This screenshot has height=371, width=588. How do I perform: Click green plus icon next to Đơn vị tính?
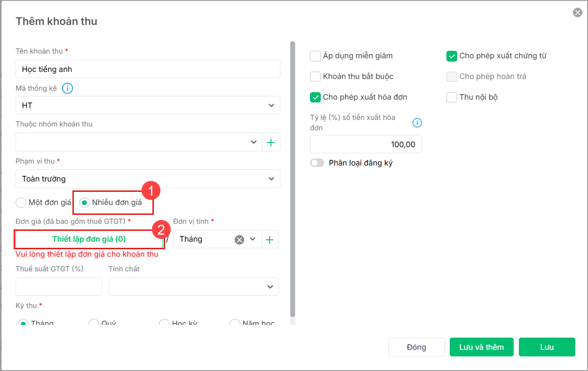(270, 239)
